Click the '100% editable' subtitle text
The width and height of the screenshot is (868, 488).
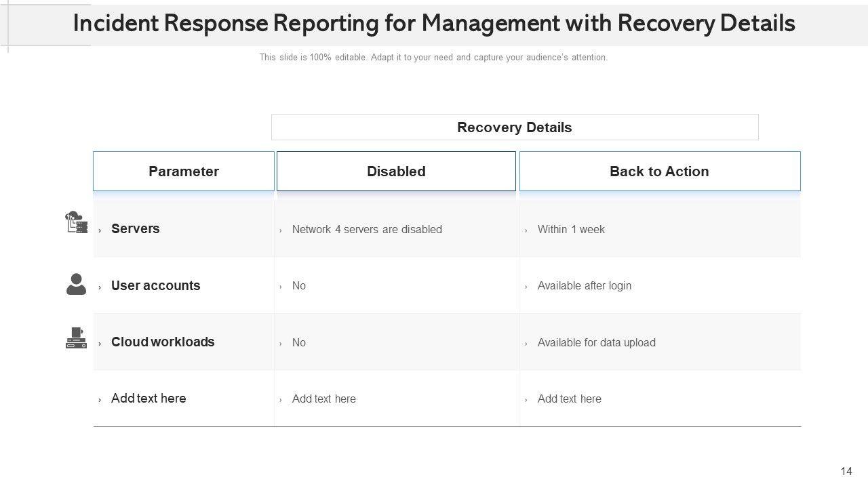pyautogui.click(x=433, y=58)
